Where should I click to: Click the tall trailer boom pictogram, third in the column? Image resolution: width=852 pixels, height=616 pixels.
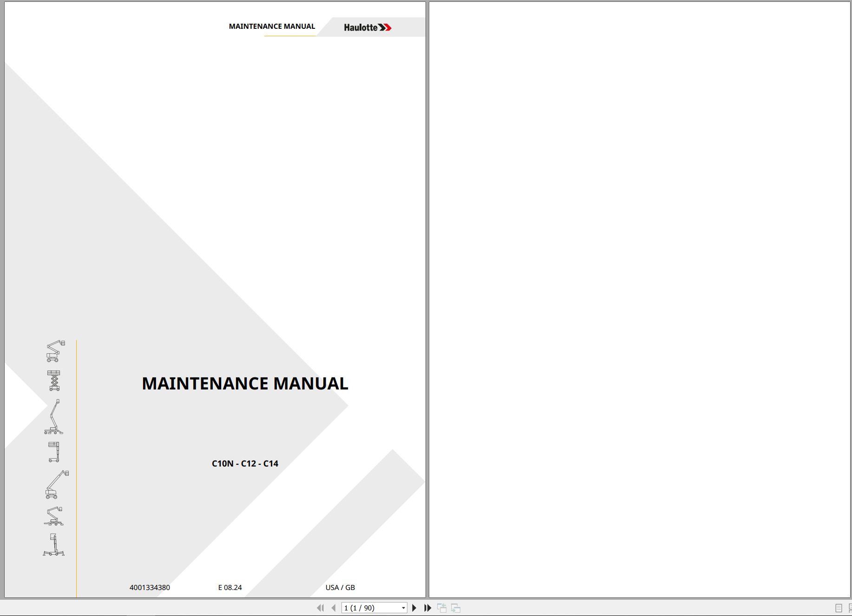coord(53,416)
